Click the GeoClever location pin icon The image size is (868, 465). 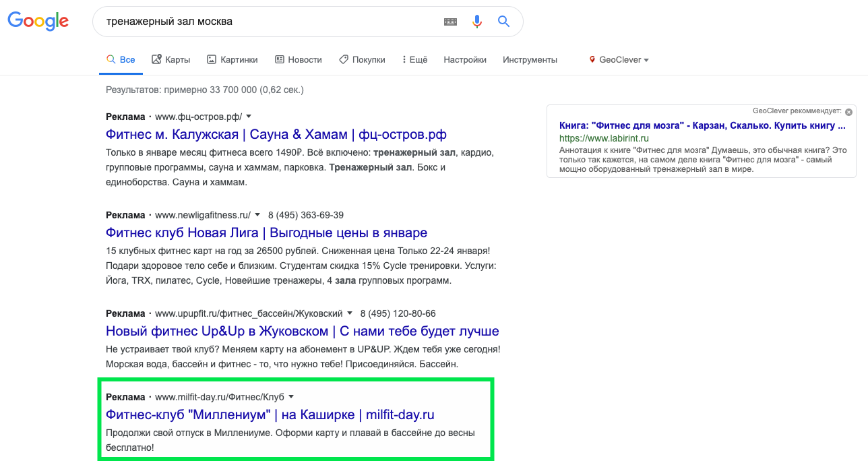coord(592,60)
